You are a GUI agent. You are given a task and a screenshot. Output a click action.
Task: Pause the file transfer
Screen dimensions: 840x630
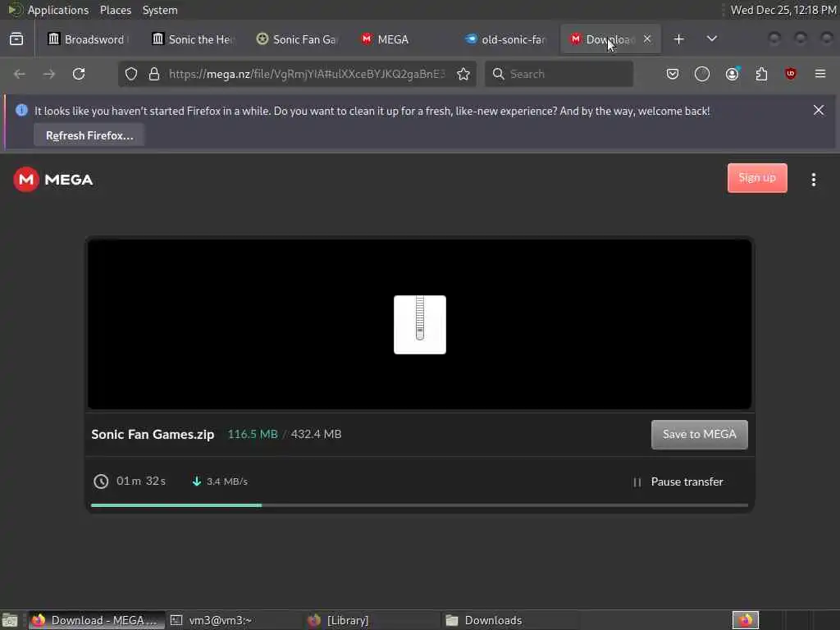point(678,482)
